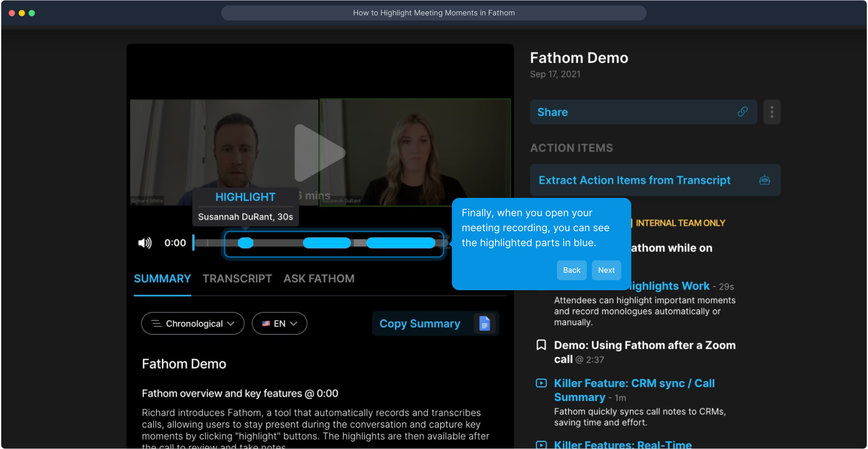The height and width of the screenshot is (449, 868).
Task: Switch to the TRANSCRIPT tab
Action: coord(237,279)
